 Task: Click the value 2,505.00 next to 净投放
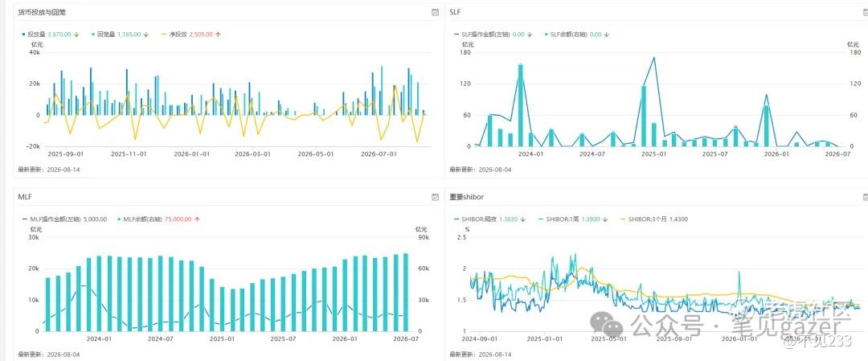201,35
